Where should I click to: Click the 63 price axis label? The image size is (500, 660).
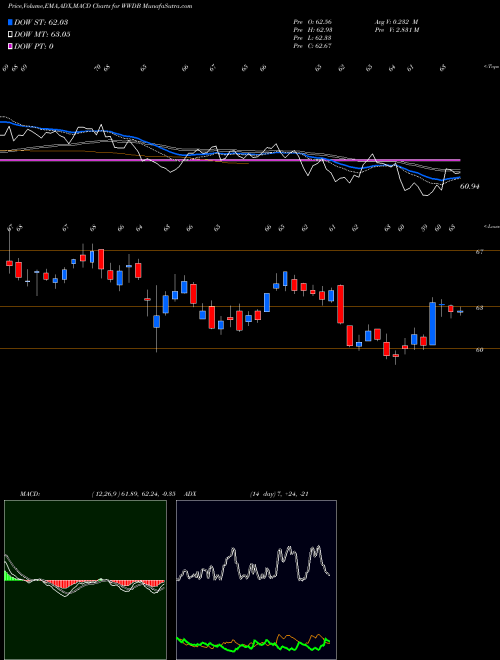[x=479, y=308]
